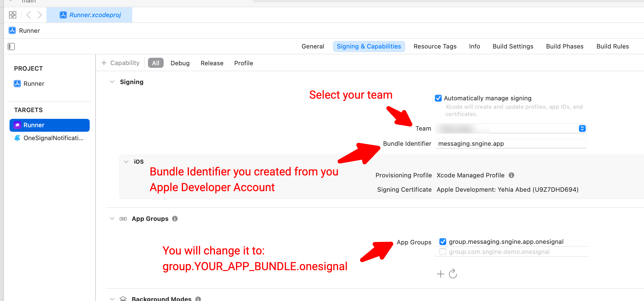Viewport: 644px width, 301px height.
Task: Click the provisioning profile info icon
Action: pos(511,175)
